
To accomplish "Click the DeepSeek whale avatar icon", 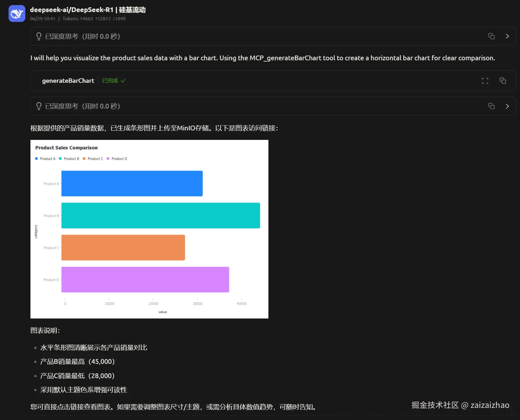I will point(17,14).
